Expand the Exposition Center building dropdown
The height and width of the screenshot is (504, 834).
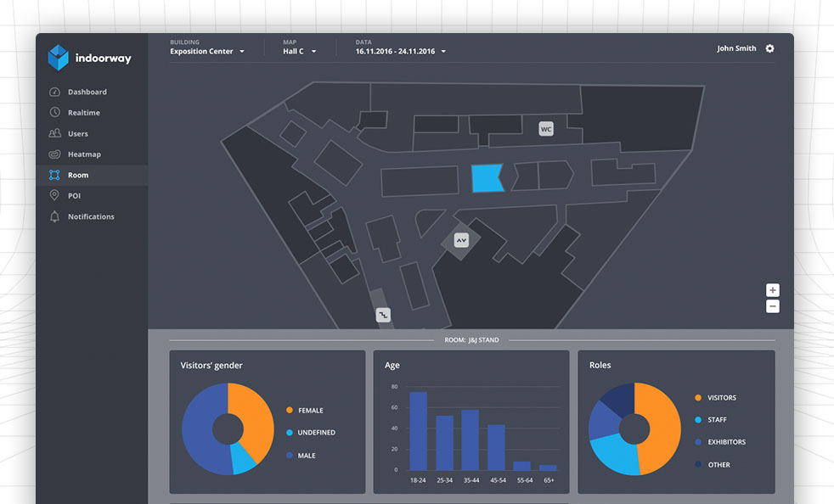coord(207,52)
